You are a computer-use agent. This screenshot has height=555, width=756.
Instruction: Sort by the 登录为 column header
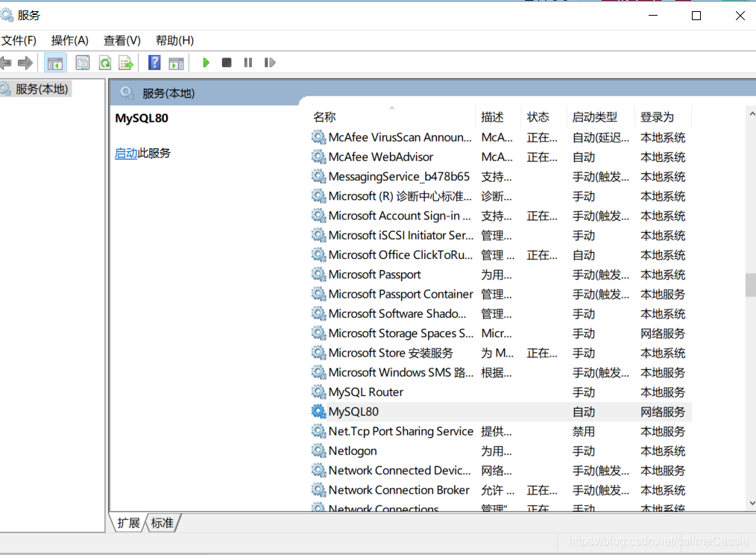pyautogui.click(x=657, y=117)
